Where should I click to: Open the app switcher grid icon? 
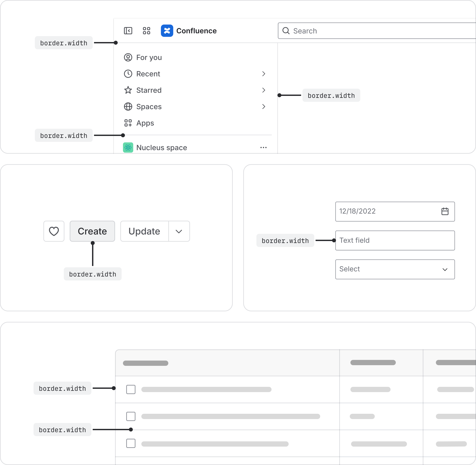[146, 31]
